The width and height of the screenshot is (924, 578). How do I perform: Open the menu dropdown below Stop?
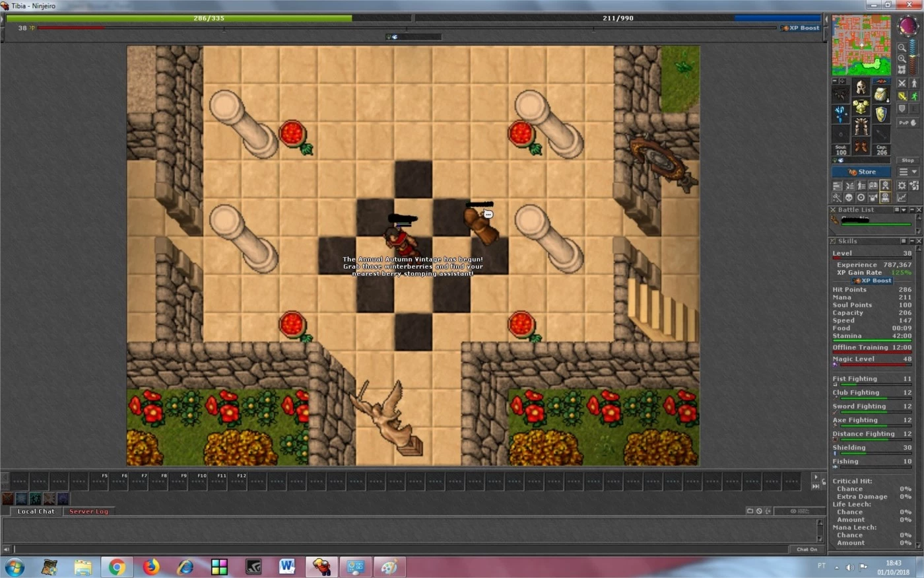[x=908, y=171]
